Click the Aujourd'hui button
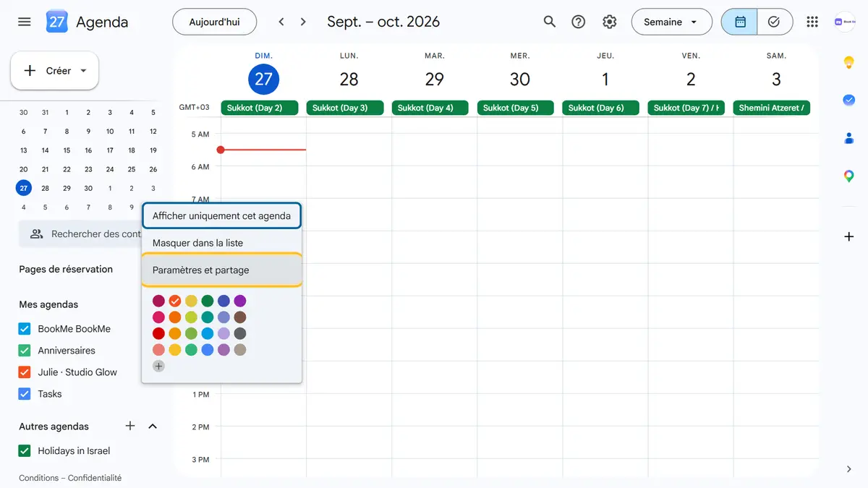Image resolution: width=868 pixels, height=488 pixels. coord(214,22)
